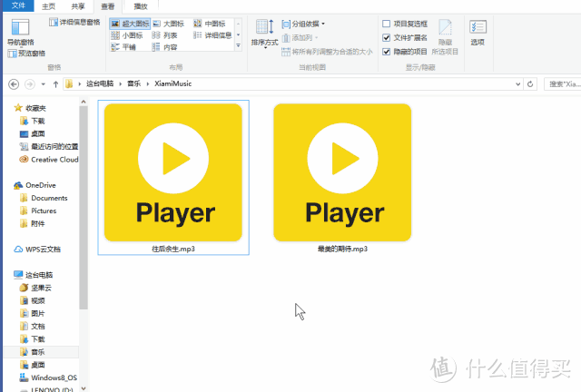The width and height of the screenshot is (581, 392).
Task: Open Creative Cloud Files in sidebar
Action: click(49, 160)
